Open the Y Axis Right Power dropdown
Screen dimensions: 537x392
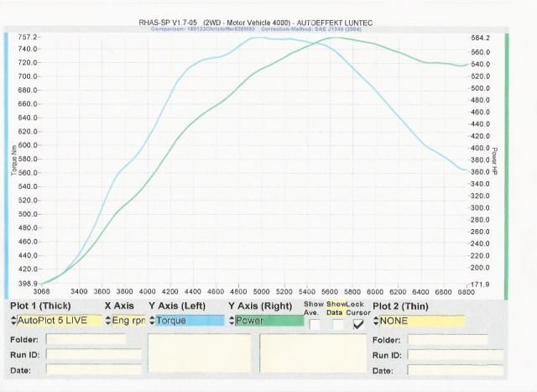coord(268,321)
